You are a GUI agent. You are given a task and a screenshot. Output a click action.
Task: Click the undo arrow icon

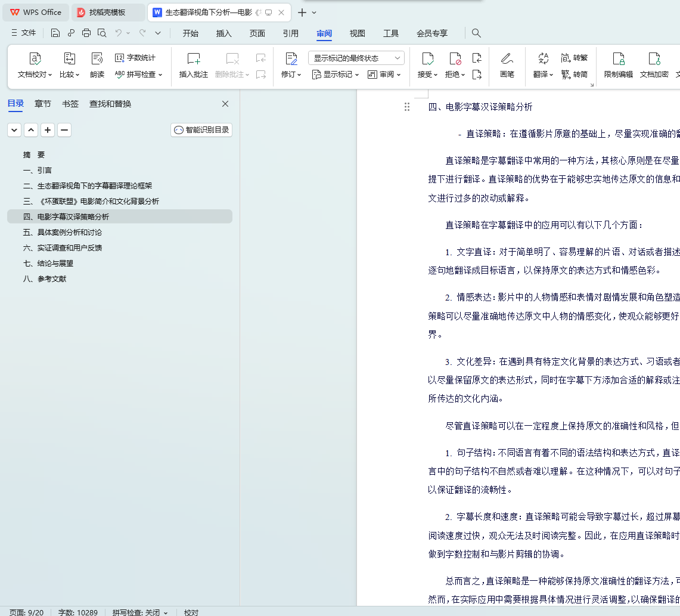tap(119, 33)
